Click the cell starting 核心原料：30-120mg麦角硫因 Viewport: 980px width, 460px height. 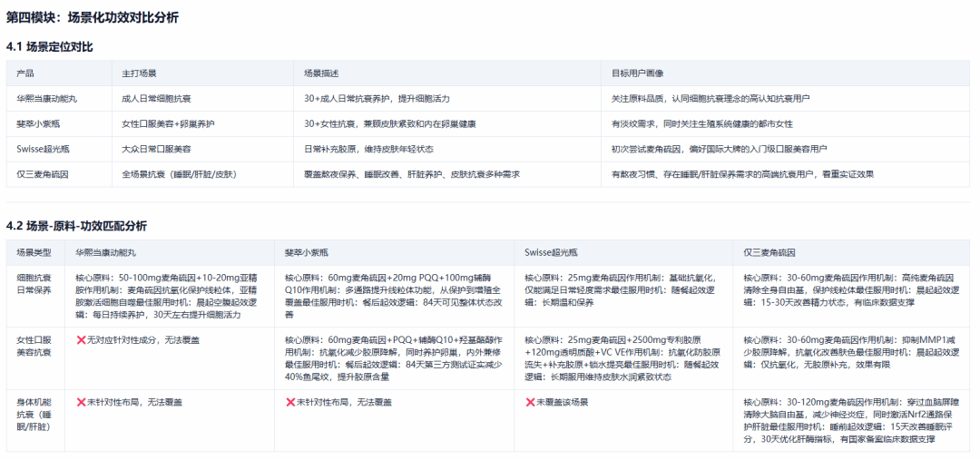(x=852, y=421)
